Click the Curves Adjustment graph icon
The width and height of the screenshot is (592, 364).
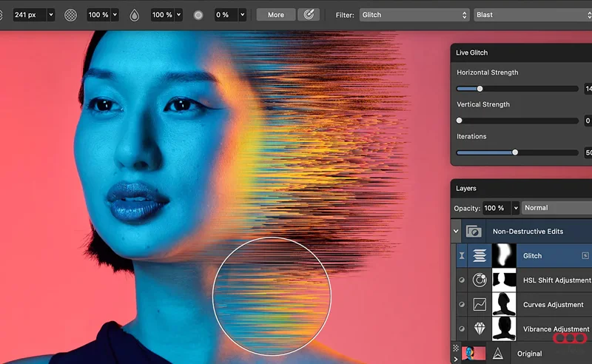[x=478, y=305]
